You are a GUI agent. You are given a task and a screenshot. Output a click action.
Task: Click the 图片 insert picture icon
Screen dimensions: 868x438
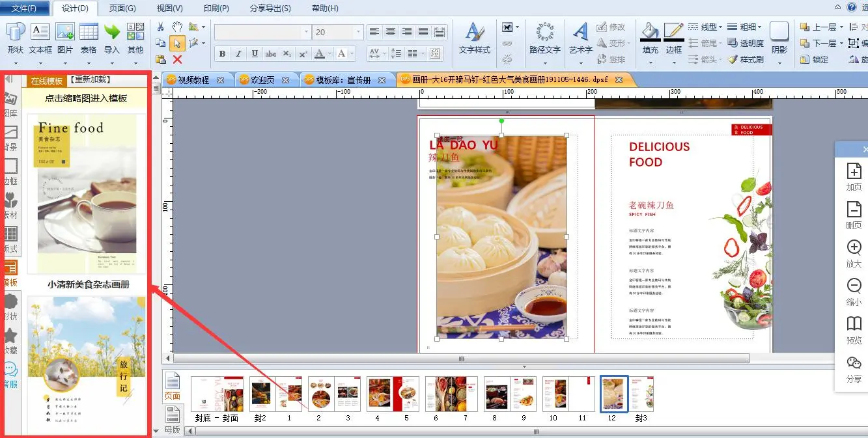point(65,38)
